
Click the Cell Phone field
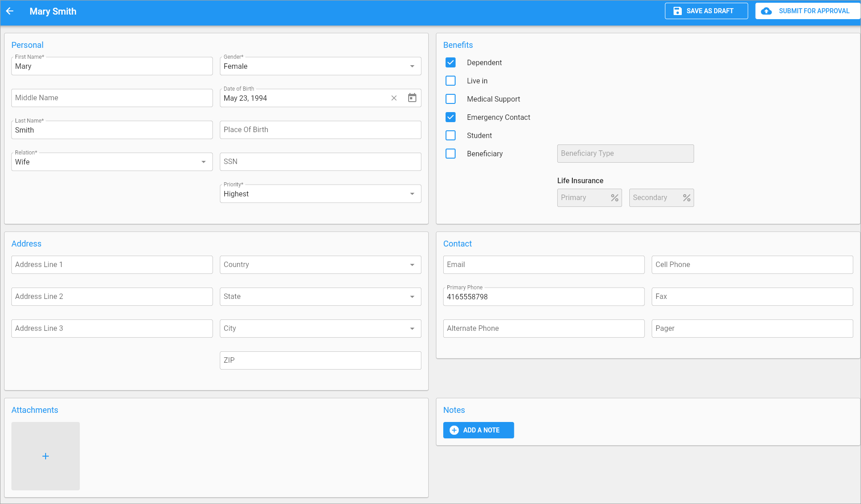[752, 265]
